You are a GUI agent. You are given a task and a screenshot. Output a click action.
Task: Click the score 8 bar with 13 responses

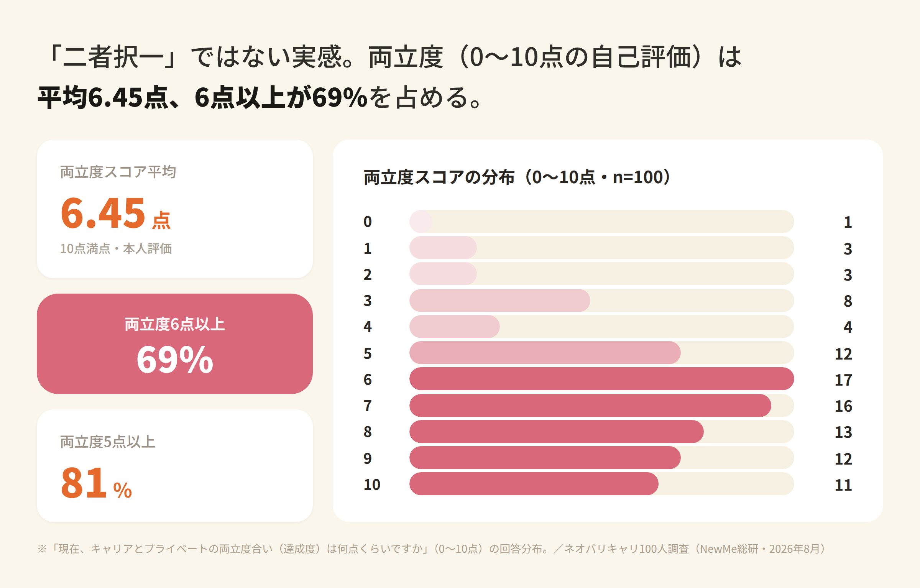(x=557, y=432)
